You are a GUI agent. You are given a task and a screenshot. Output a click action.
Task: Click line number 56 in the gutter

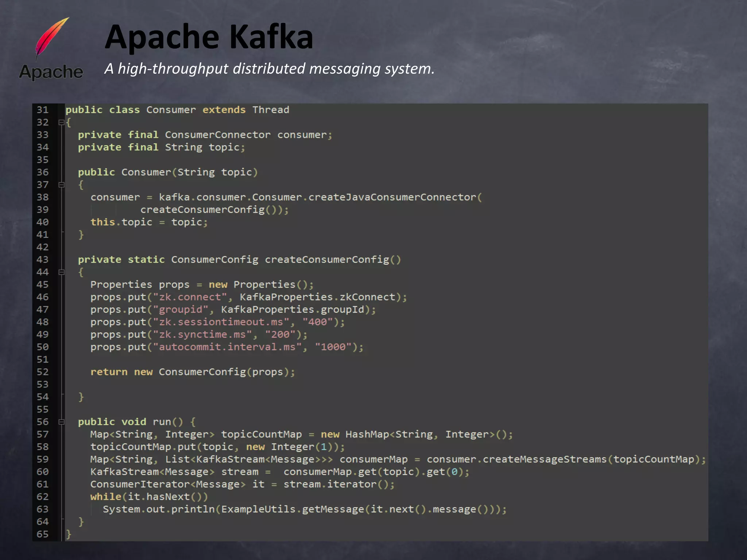tap(43, 422)
